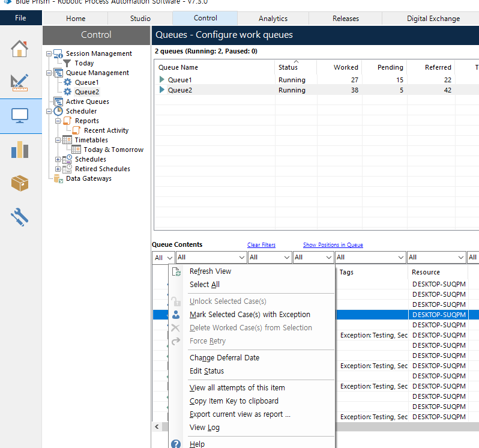Click the Active Queues tree icon
The width and height of the screenshot is (479, 448).
pos(58,101)
